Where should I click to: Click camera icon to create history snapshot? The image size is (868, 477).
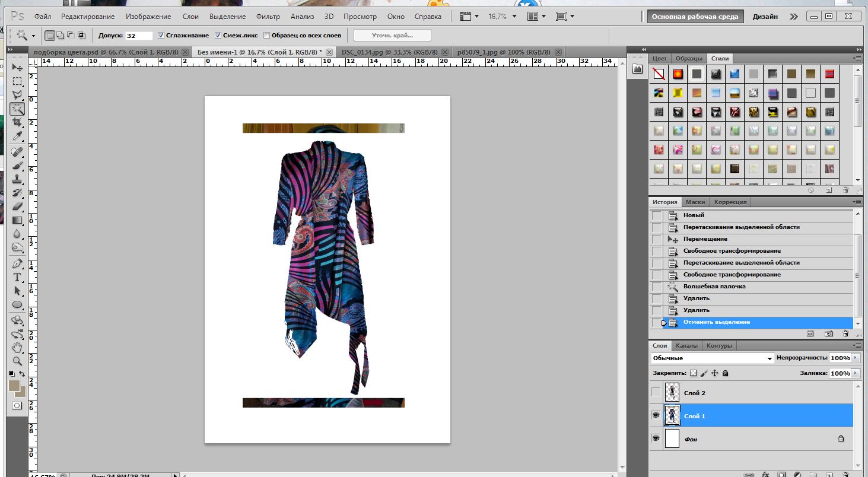[x=829, y=334]
